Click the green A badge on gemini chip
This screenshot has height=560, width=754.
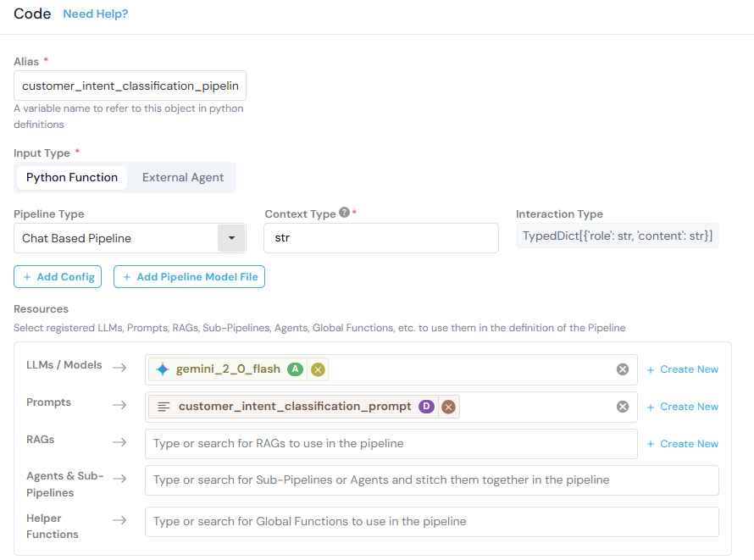(x=295, y=369)
